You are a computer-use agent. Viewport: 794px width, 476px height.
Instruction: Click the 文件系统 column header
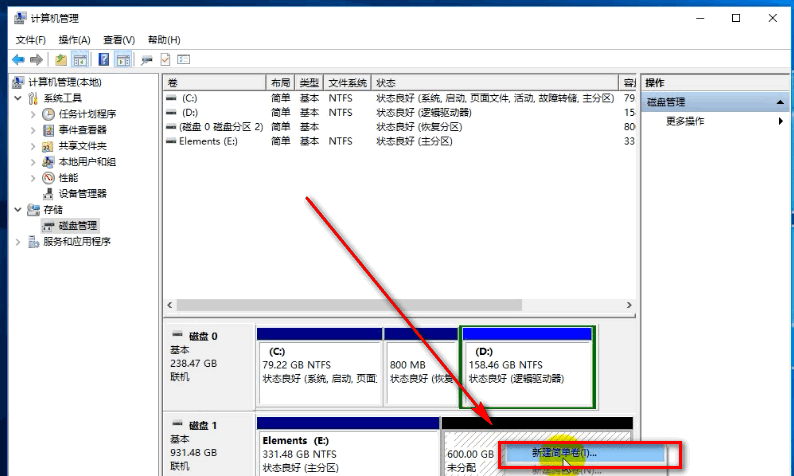[x=347, y=82]
